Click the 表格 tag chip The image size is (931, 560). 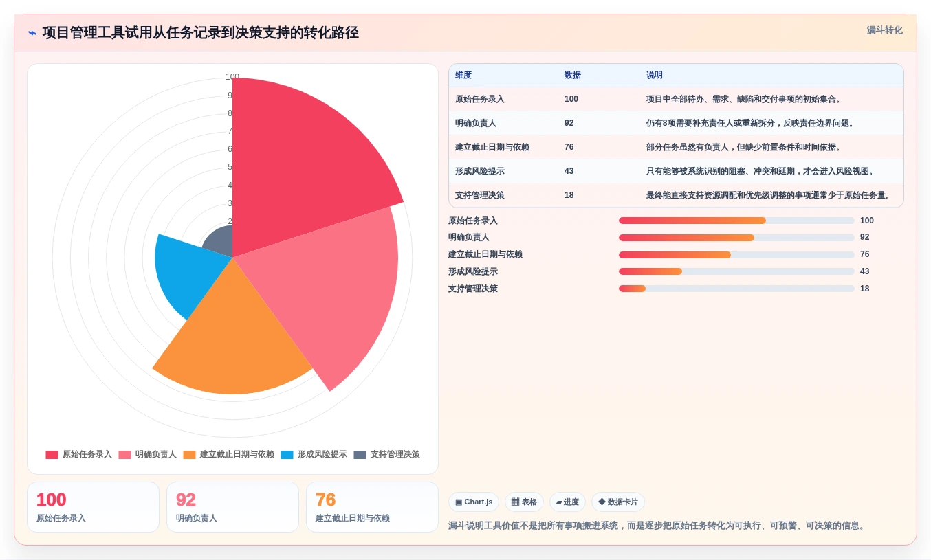(524, 502)
